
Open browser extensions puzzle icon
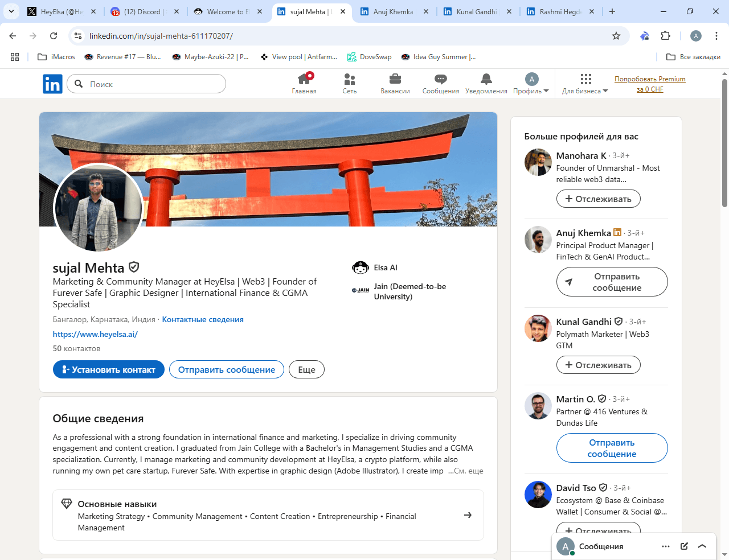coord(665,36)
